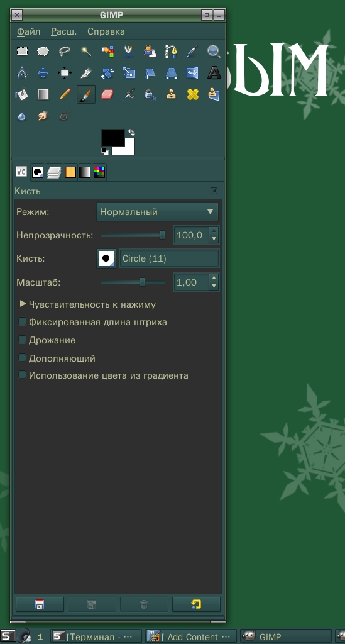Choose the Zoom magnifier tool

214,52
